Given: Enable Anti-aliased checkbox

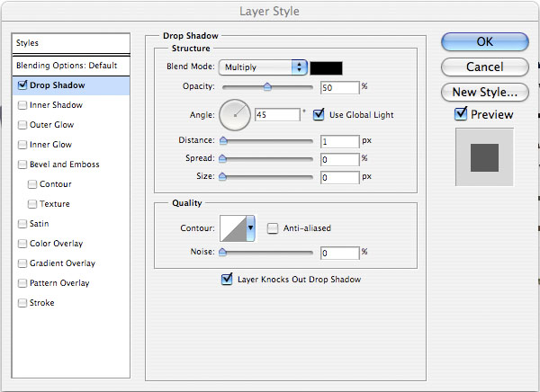Looking at the screenshot, I should point(273,228).
